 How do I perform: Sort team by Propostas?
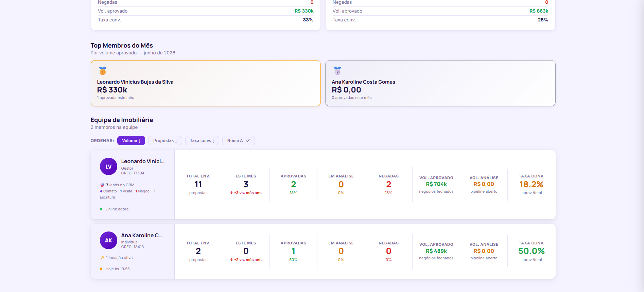(165, 141)
